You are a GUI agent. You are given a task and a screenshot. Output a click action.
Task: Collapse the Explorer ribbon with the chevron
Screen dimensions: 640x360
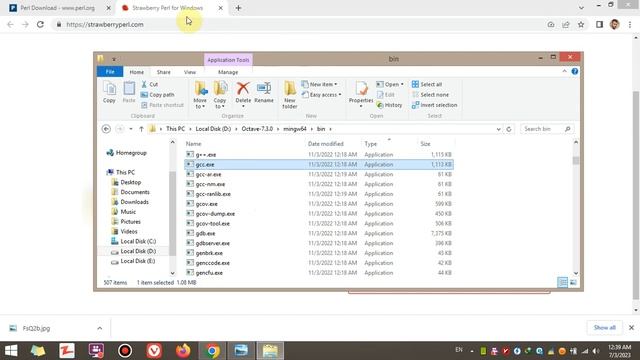[564, 71]
